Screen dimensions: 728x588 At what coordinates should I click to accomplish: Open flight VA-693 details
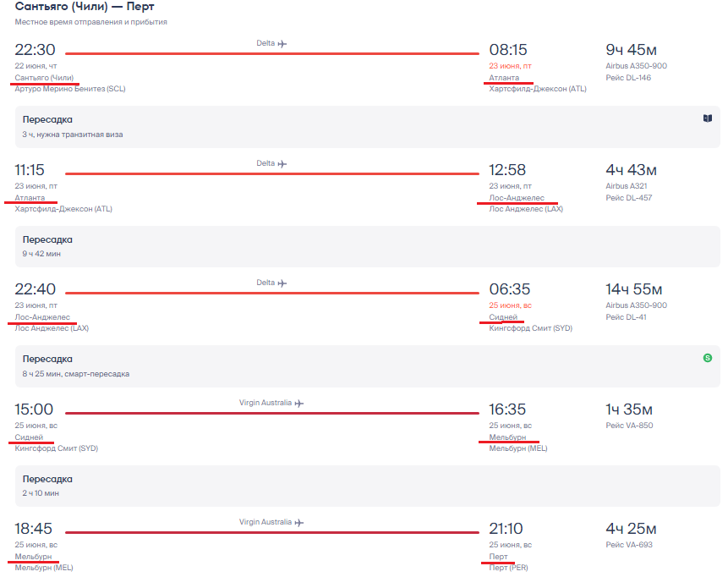(x=629, y=545)
